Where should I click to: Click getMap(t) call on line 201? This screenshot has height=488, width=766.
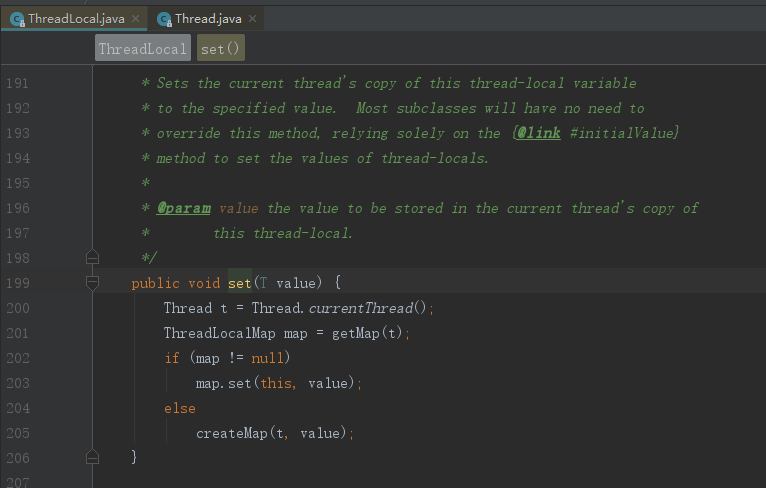point(367,333)
